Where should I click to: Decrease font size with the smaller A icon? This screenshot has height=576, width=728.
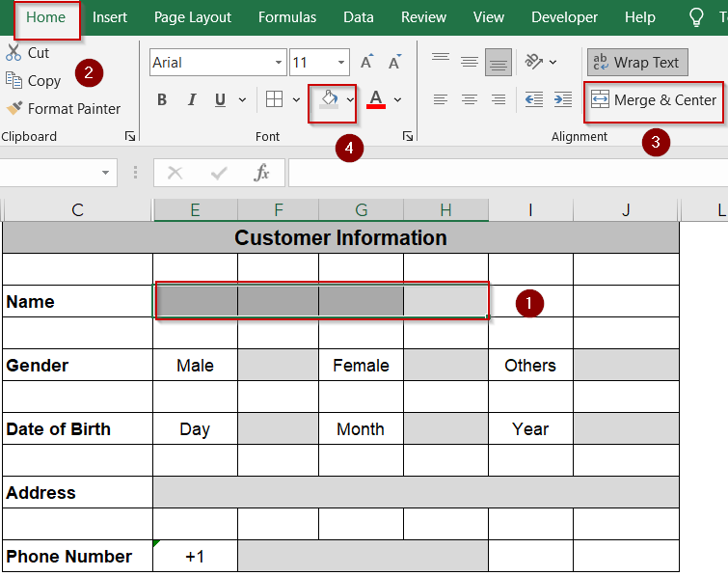394,62
